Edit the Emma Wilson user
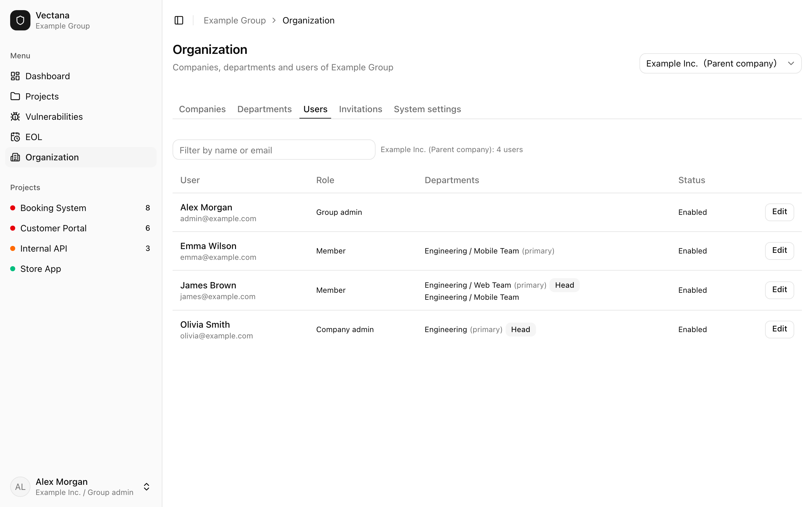The width and height of the screenshot is (812, 507). point(779,250)
